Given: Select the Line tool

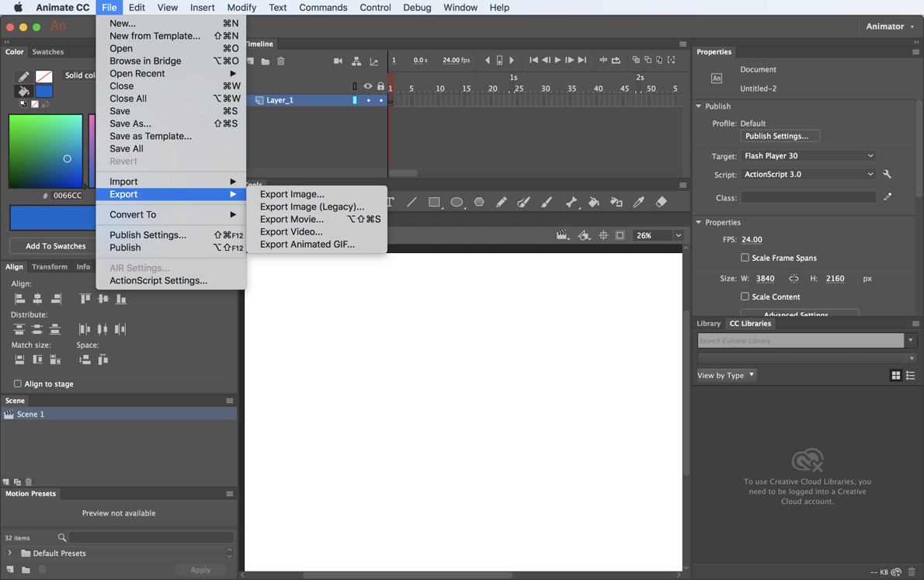Looking at the screenshot, I should 411,202.
